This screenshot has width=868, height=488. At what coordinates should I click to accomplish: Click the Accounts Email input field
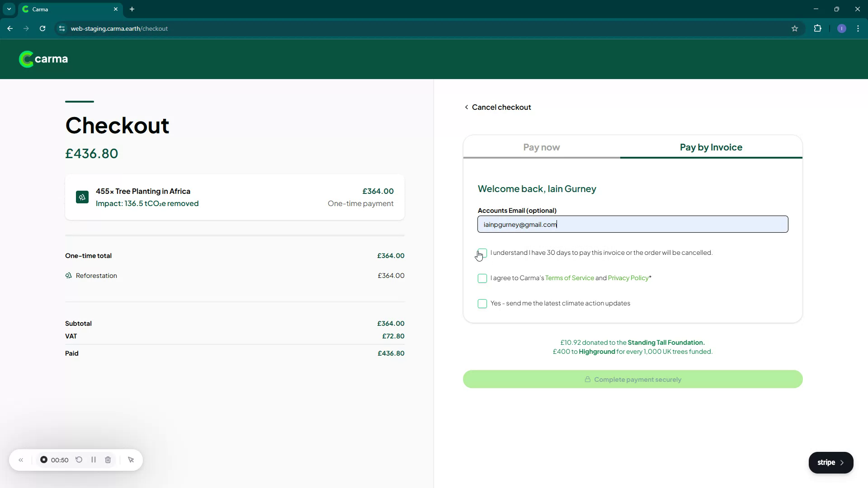coord(632,224)
